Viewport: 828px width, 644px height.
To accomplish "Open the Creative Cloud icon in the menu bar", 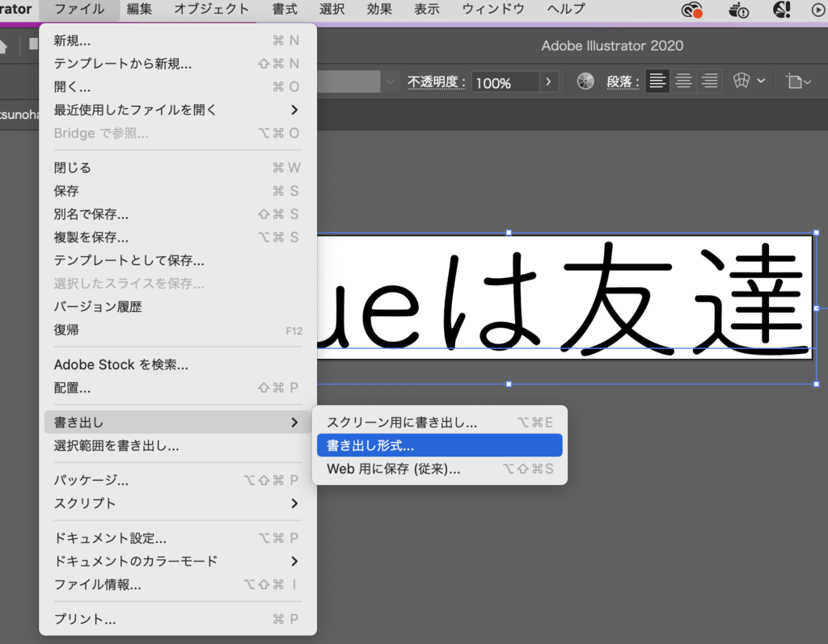I will click(692, 11).
